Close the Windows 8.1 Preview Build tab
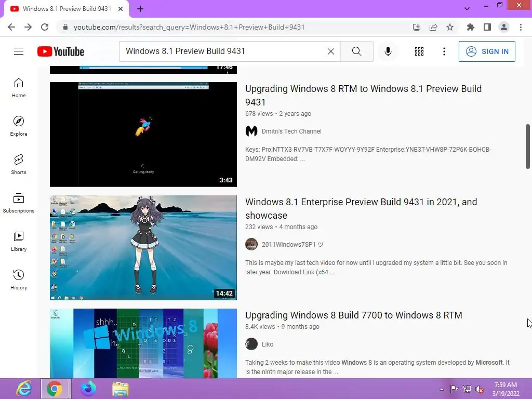Image resolution: width=532 pixels, height=399 pixels. tap(121, 9)
